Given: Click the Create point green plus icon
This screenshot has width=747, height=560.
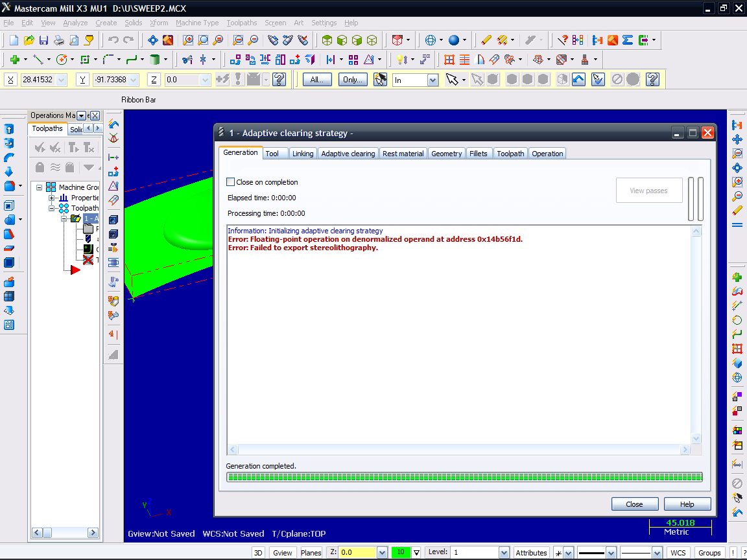Looking at the screenshot, I should 14,60.
